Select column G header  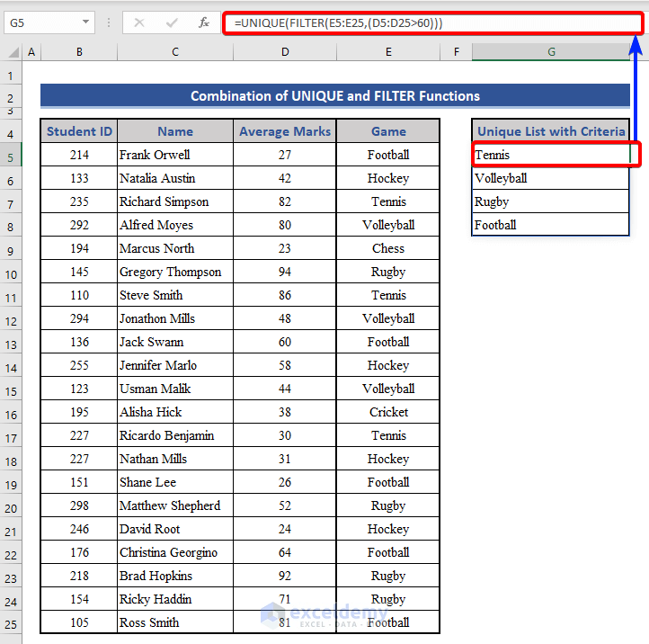click(551, 52)
